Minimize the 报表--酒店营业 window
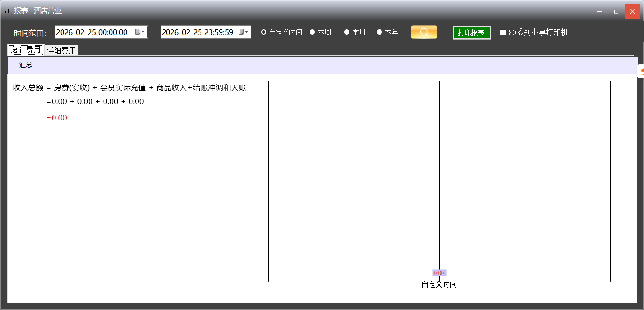Viewport: 644px width, 310px height. pyautogui.click(x=600, y=11)
